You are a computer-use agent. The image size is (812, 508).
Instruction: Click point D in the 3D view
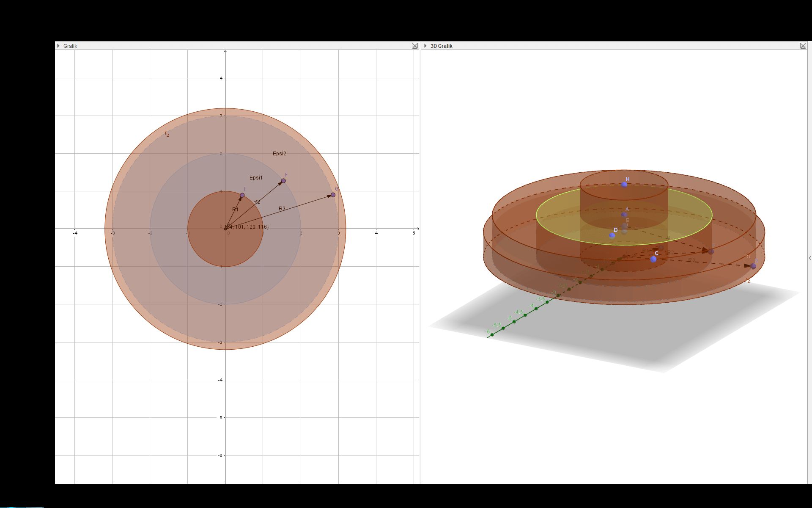[612, 235]
